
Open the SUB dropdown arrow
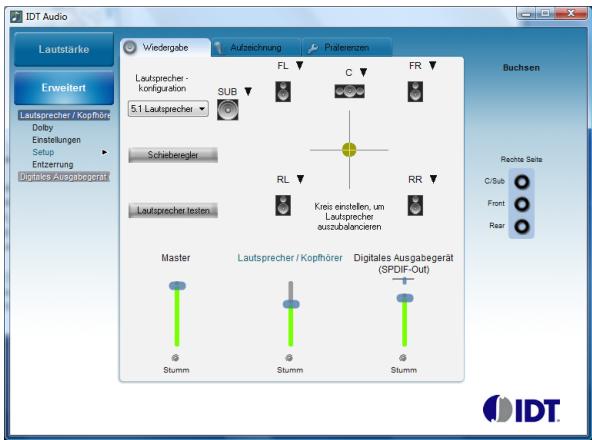tap(248, 91)
